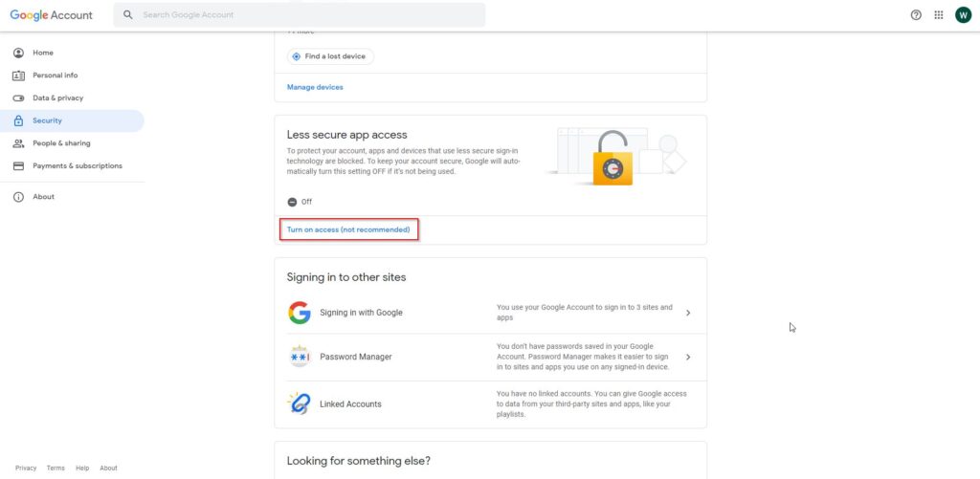Click the W account avatar
Screen dimensions: 980x479
point(963,15)
